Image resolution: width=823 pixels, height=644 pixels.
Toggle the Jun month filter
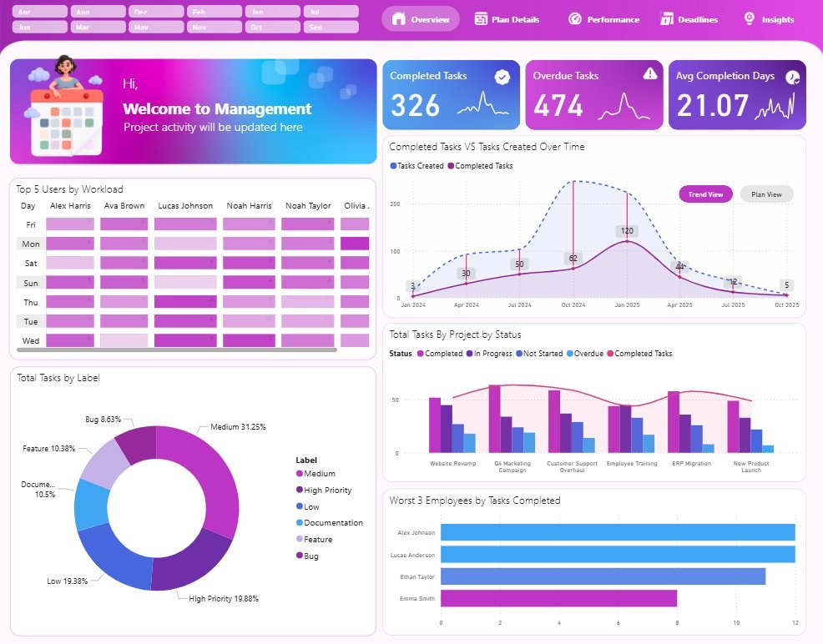[x=40, y=27]
